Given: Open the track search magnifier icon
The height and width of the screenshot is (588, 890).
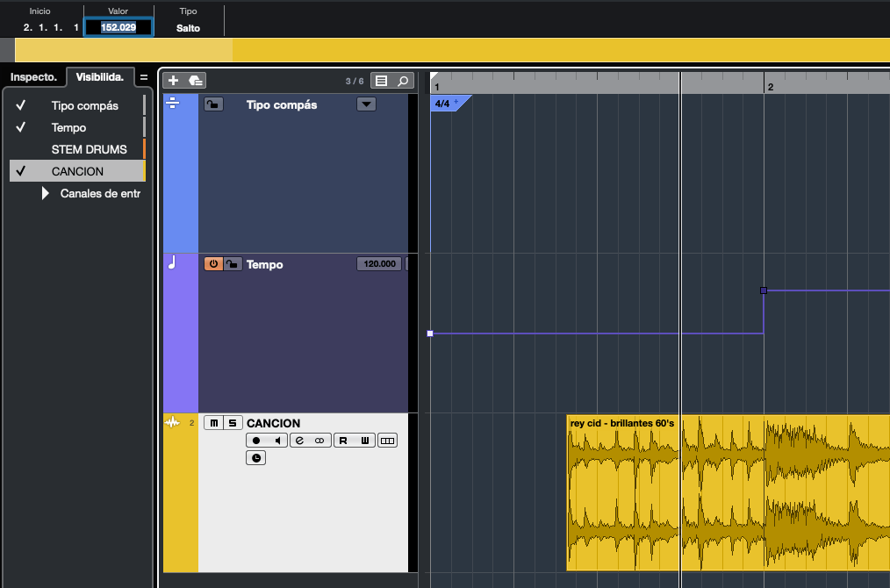Looking at the screenshot, I should click(x=403, y=81).
